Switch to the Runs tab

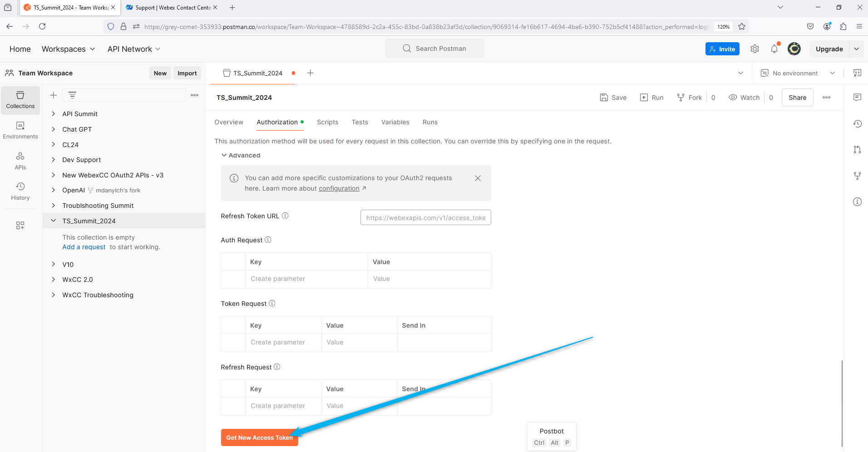[x=430, y=122]
